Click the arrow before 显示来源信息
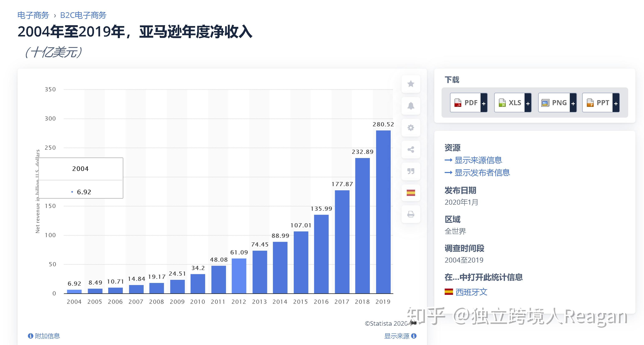 pyautogui.click(x=448, y=160)
